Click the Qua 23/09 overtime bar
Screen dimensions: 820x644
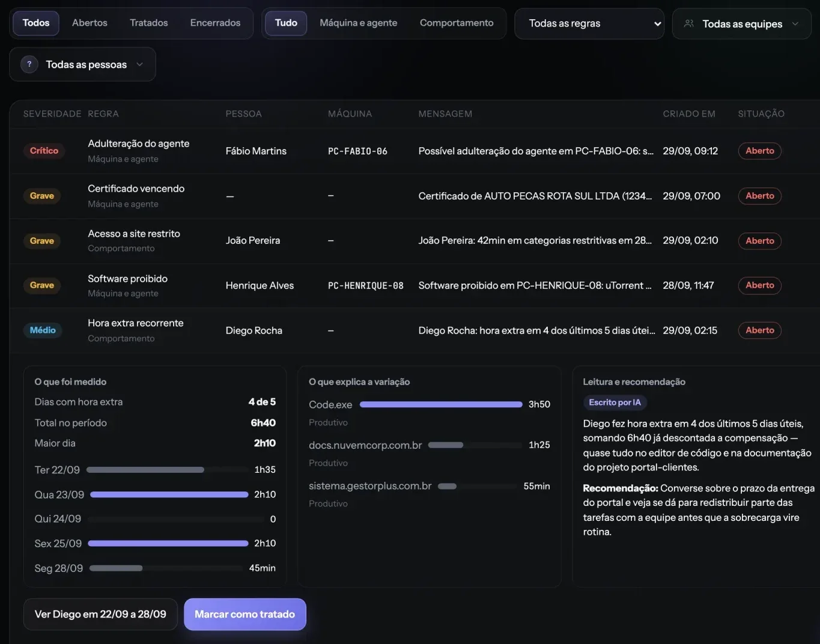pyautogui.click(x=169, y=494)
